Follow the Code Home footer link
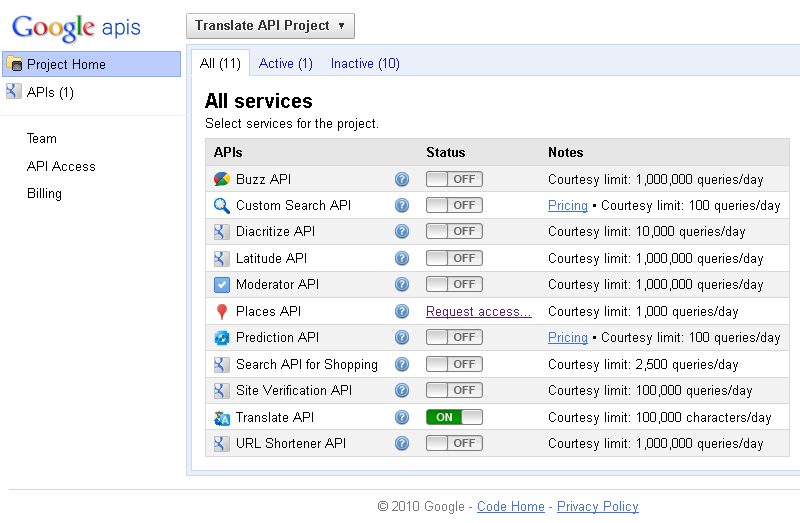The image size is (800, 523). (x=511, y=506)
